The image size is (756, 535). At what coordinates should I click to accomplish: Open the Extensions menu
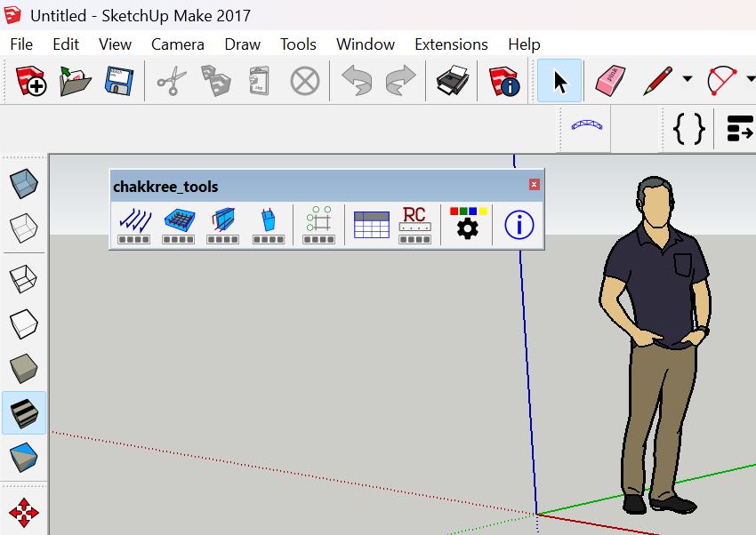tap(451, 44)
